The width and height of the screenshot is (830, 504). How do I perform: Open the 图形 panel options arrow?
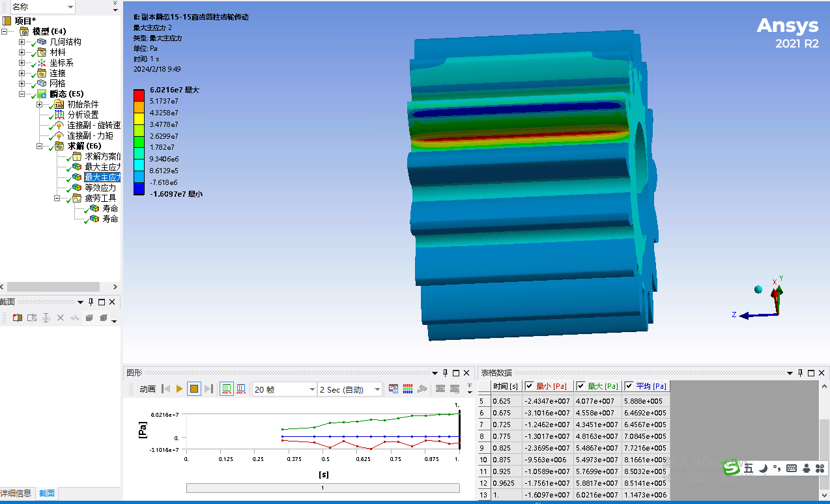click(x=435, y=373)
